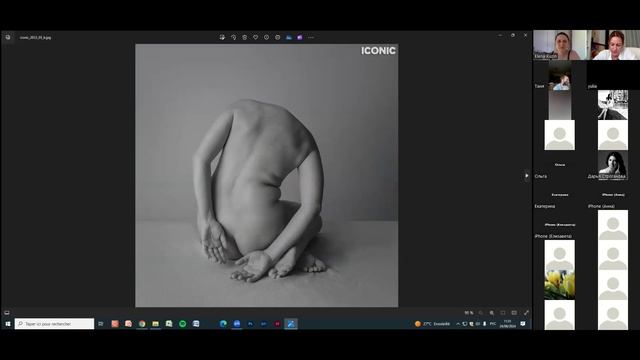Select the iPhone (Елизавета) participant name
640x360 pixels.
tap(553, 236)
